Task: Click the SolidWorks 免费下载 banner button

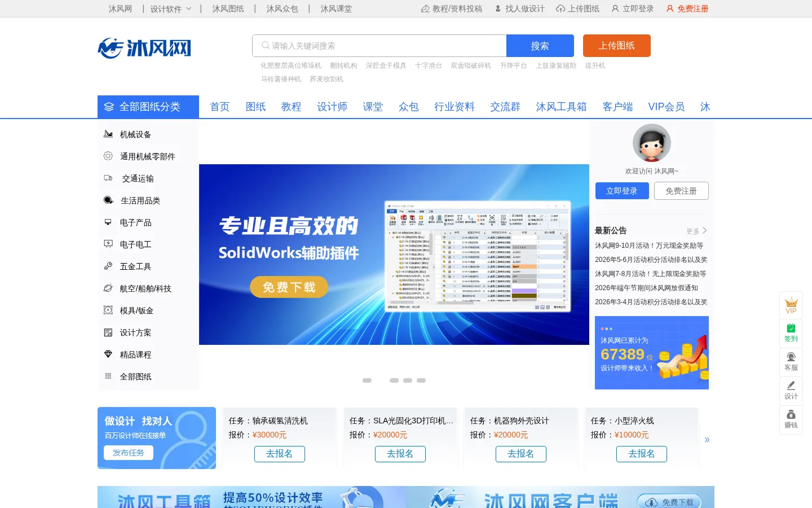Action: [x=289, y=287]
